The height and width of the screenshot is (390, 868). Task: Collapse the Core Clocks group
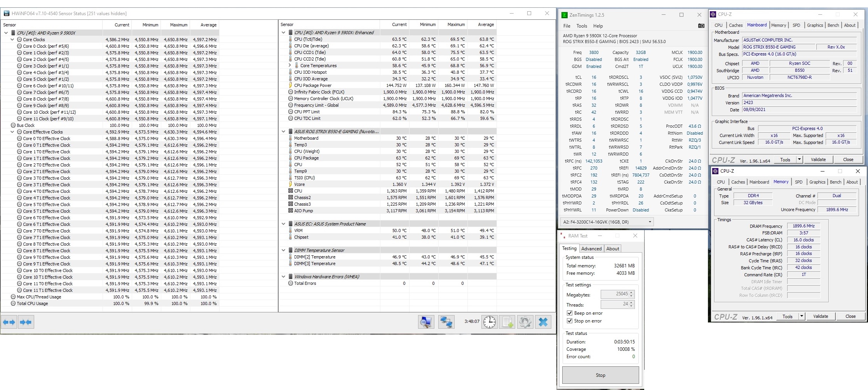[12, 40]
